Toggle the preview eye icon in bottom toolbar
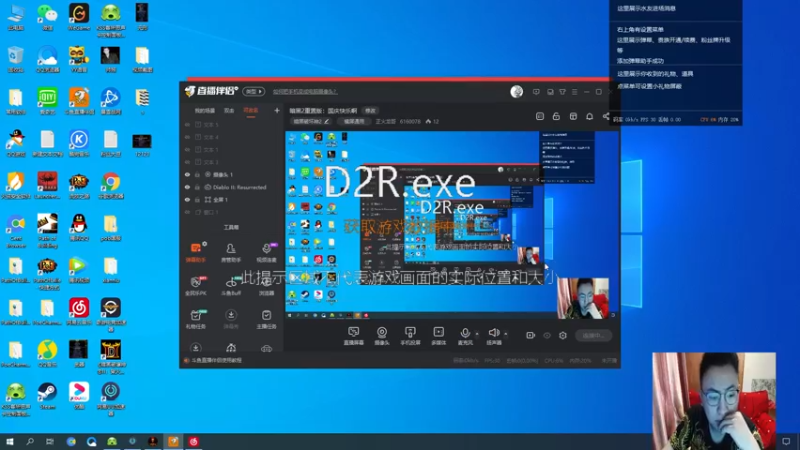 coord(546,335)
